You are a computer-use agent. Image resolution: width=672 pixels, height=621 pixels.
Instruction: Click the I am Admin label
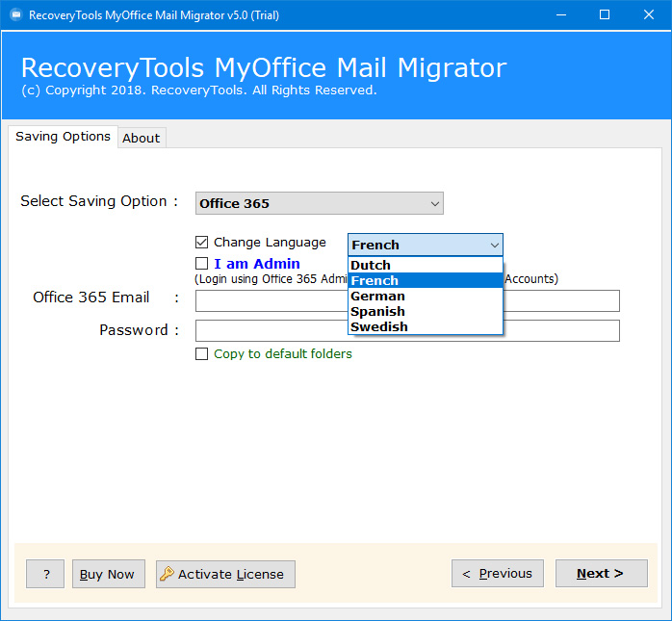(257, 264)
